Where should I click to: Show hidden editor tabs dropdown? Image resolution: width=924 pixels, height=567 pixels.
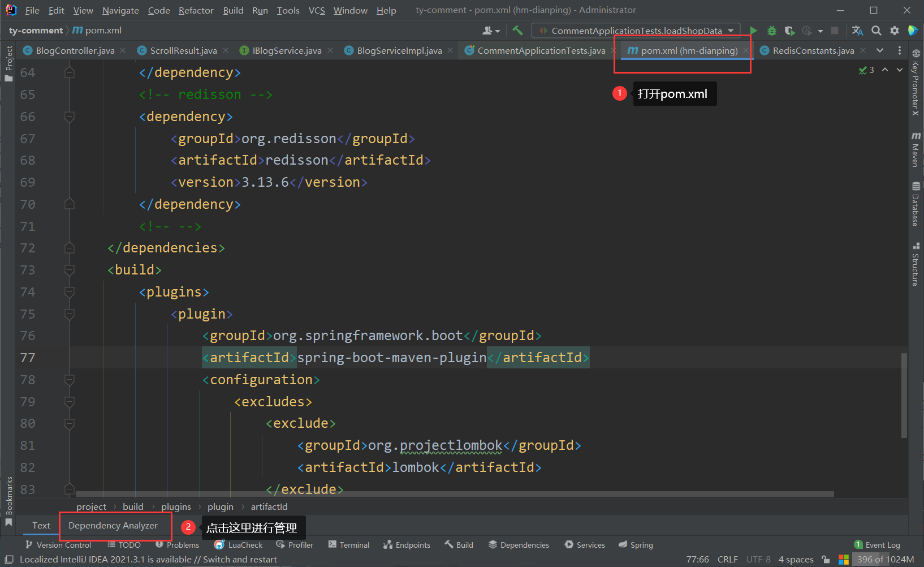tap(880, 50)
